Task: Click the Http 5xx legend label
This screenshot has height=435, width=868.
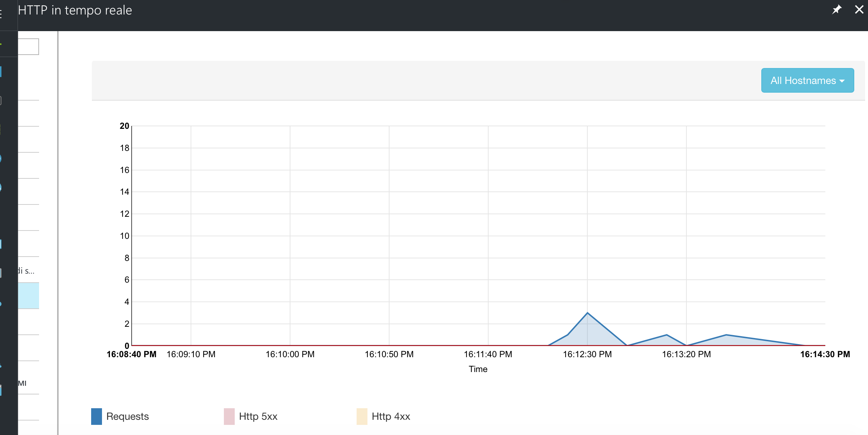Action: click(x=258, y=416)
